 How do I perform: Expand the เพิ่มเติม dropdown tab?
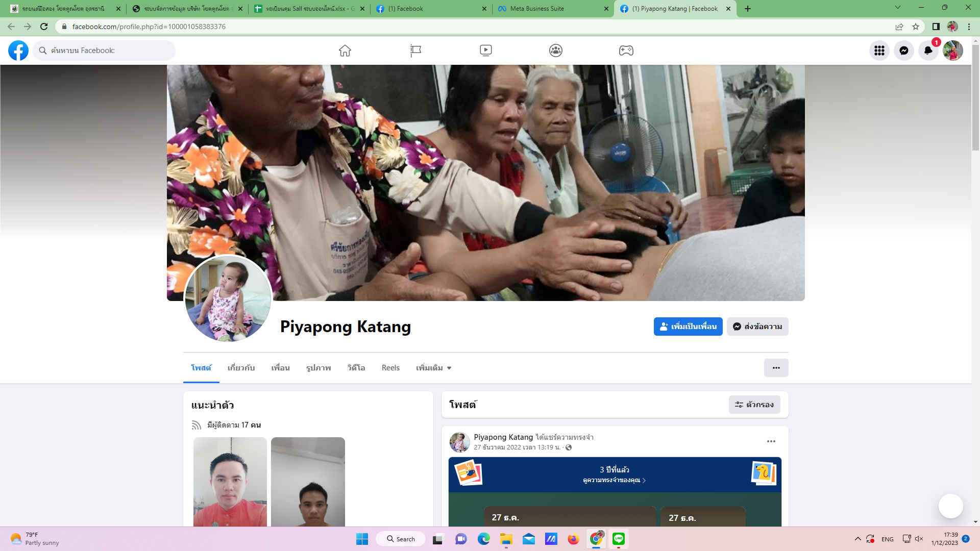point(433,368)
